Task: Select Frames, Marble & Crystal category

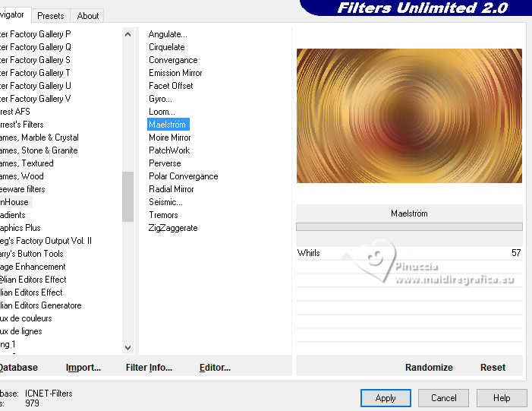Action: click(x=39, y=138)
